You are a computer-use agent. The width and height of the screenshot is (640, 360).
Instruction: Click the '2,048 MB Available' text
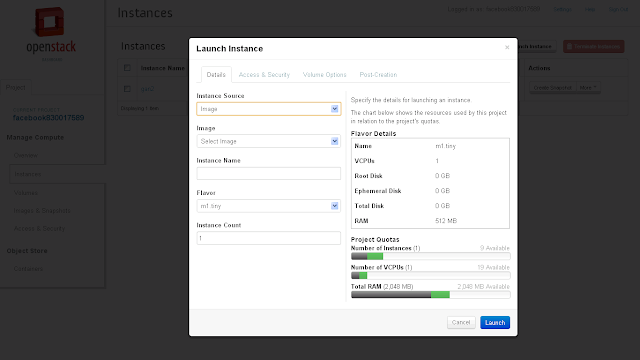click(484, 287)
